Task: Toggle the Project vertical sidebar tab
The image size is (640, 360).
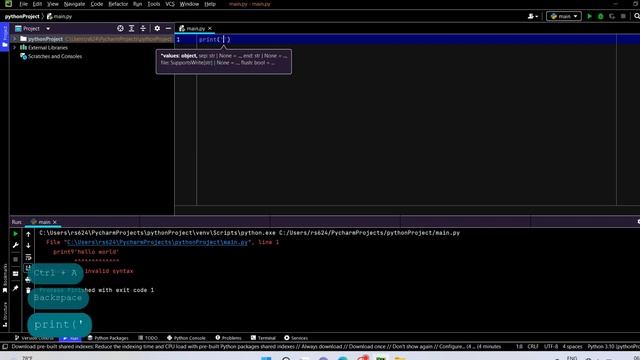Action: click(x=4, y=36)
